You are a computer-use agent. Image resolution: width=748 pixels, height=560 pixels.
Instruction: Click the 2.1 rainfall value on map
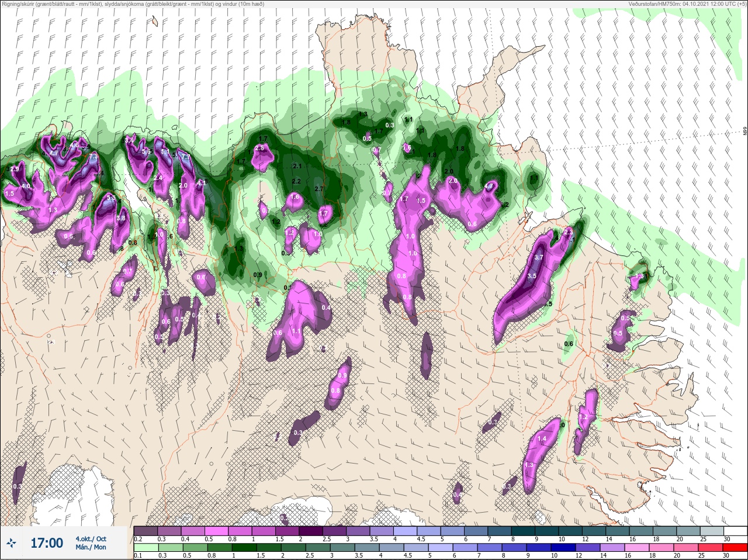(297, 167)
